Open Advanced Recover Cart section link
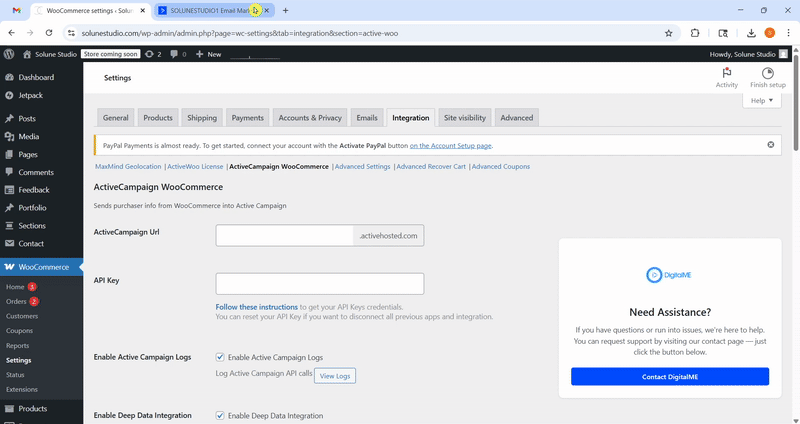Image resolution: width=800 pixels, height=424 pixels. [x=431, y=166]
